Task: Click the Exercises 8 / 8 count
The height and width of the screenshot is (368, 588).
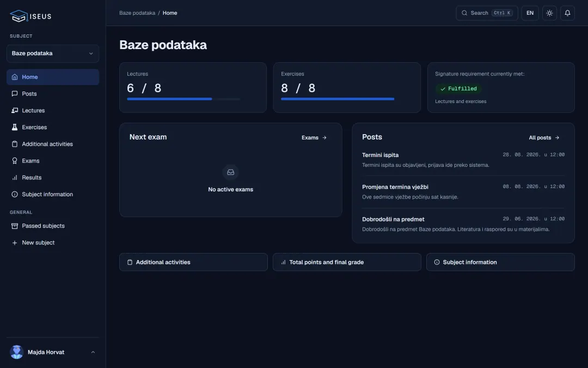Action: (298, 88)
